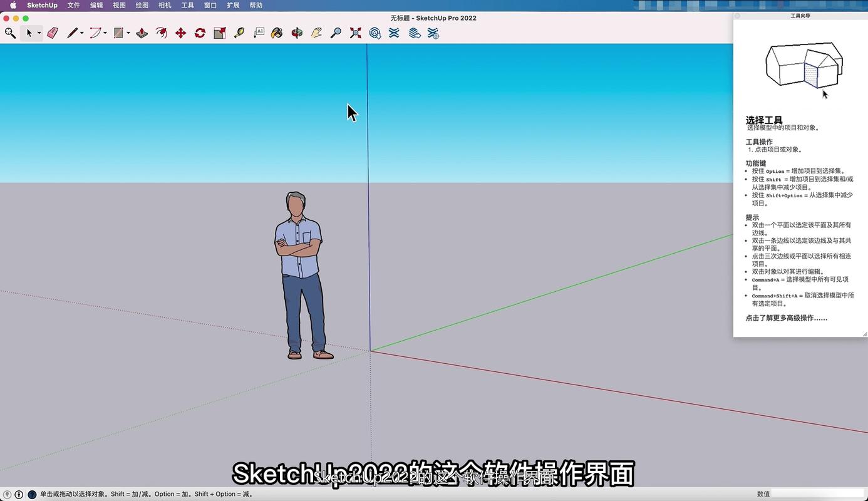The width and height of the screenshot is (868, 501).
Task: Open the 扩展 menu
Action: (x=233, y=5)
